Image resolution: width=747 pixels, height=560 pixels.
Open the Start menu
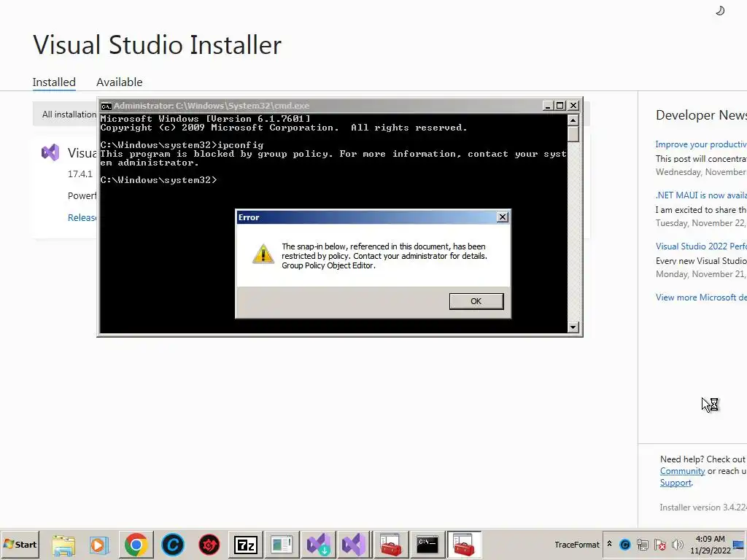[20, 544]
